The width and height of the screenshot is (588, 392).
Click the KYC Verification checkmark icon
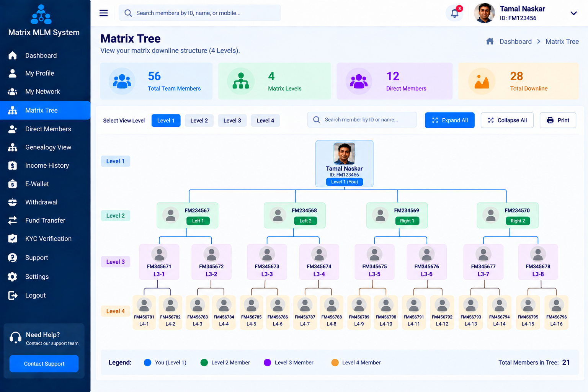click(x=13, y=238)
